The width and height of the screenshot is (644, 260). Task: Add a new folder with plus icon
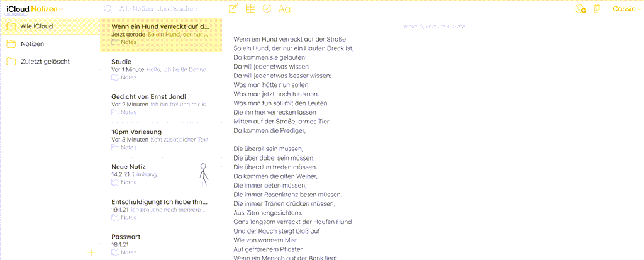click(92, 252)
